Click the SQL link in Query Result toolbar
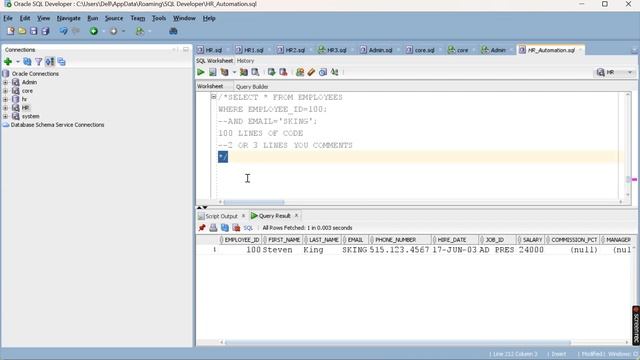This screenshot has width=640, height=360. coord(248,228)
